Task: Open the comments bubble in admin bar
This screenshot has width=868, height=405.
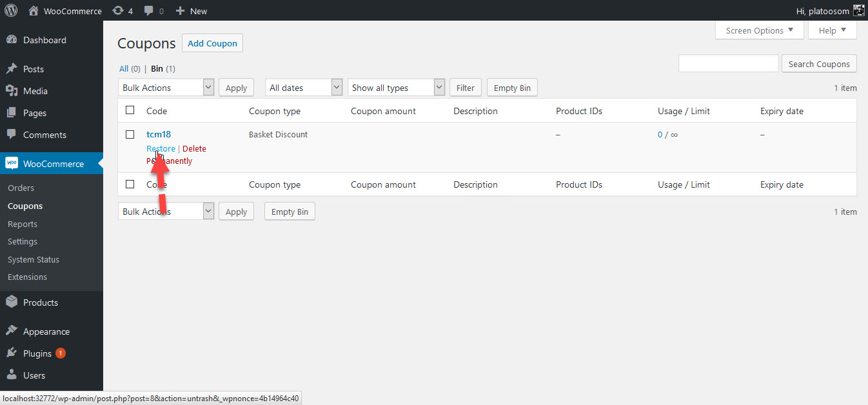Action: pyautogui.click(x=149, y=11)
